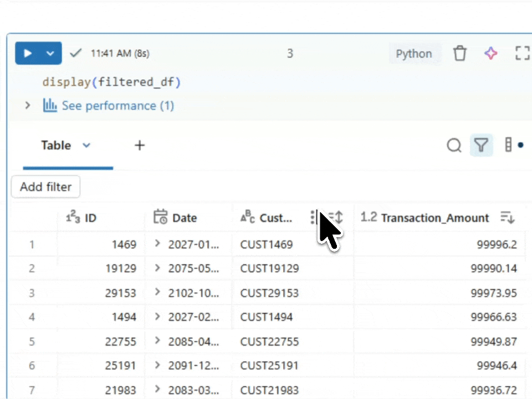Open the Table view type dropdown
This screenshot has height=399, width=532.
pyautogui.click(x=86, y=145)
